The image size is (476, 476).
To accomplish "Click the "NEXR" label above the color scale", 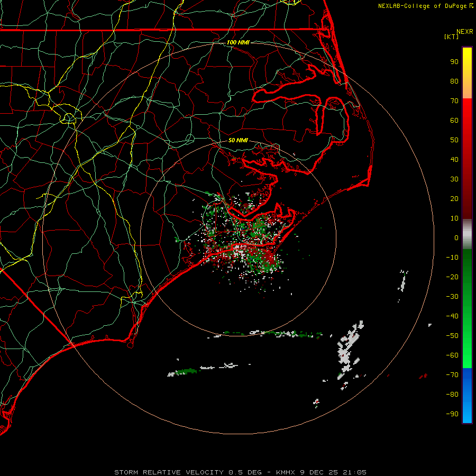I will point(465,32).
